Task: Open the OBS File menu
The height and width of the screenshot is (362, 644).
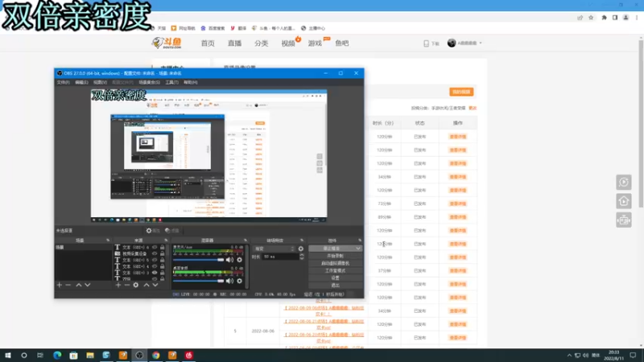Action: point(64,83)
